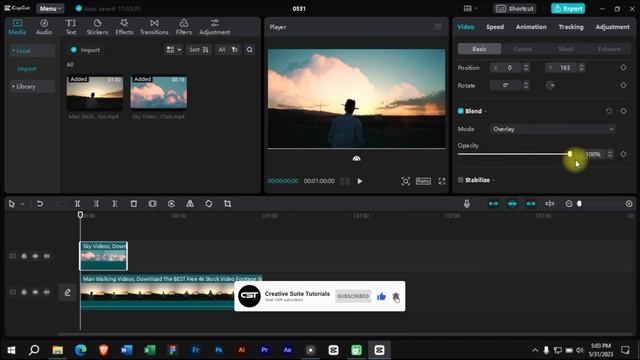Delete the portion left of the playhead
This screenshot has height=360, width=640.
tap(96, 203)
